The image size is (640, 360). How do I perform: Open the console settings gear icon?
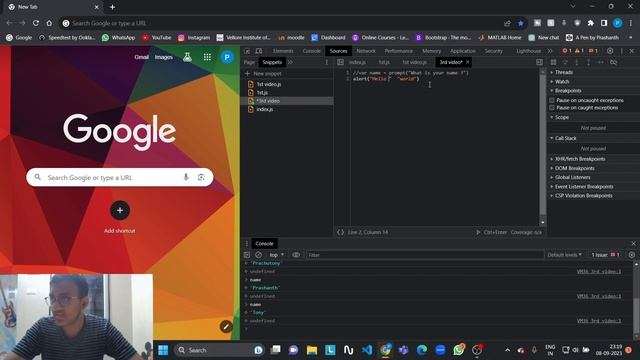tap(631, 255)
